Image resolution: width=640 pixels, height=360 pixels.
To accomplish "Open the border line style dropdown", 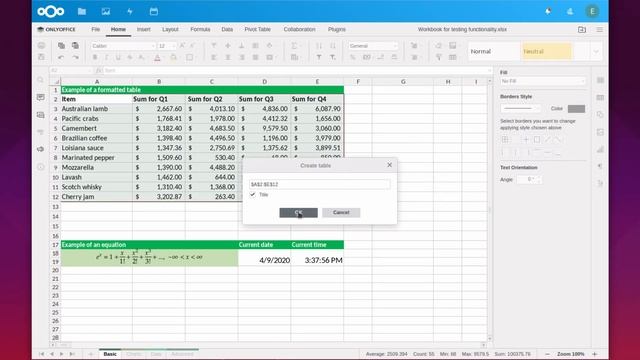I will [x=520, y=109].
